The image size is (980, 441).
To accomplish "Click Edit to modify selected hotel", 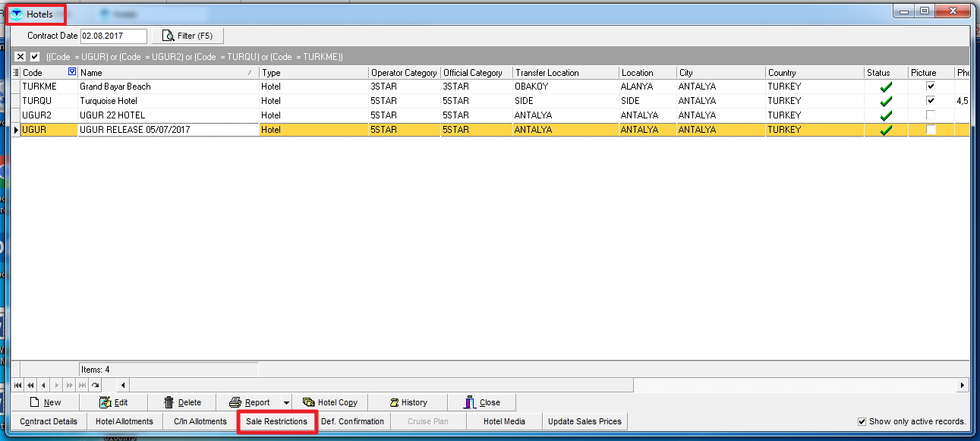I will point(113,402).
